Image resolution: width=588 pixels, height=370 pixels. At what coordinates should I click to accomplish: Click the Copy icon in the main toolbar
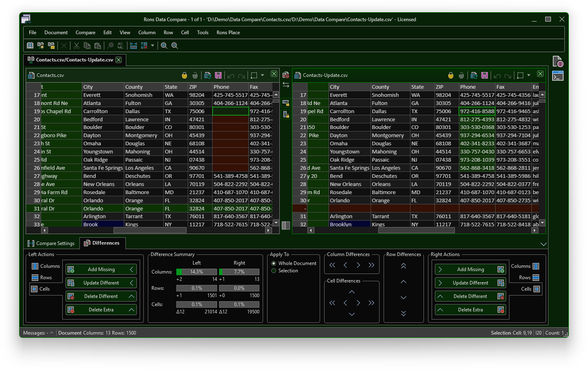[87, 46]
